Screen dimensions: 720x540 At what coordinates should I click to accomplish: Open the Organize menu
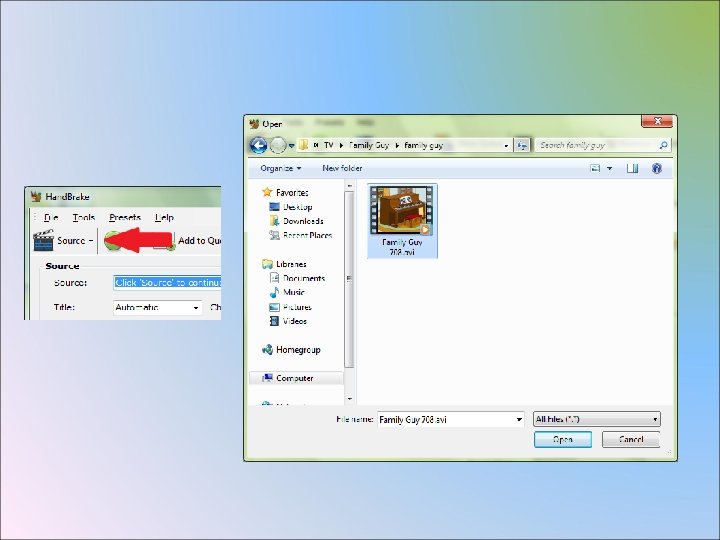coord(281,169)
